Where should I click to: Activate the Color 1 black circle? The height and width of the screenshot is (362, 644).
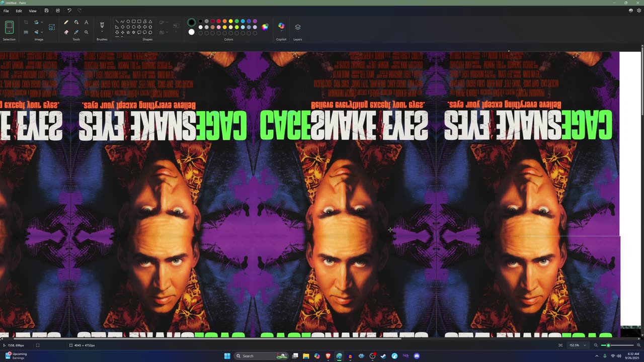coord(191,22)
